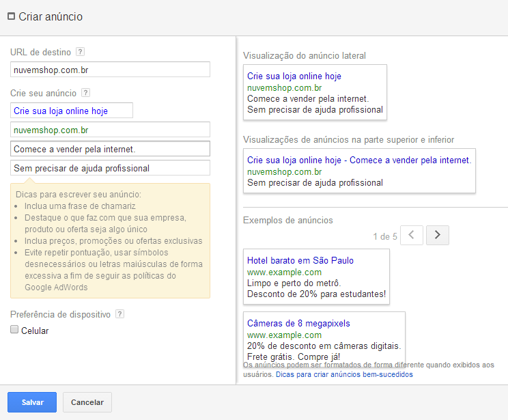Enable the Celular checkbox
The width and height of the screenshot is (508, 420).
(14, 330)
